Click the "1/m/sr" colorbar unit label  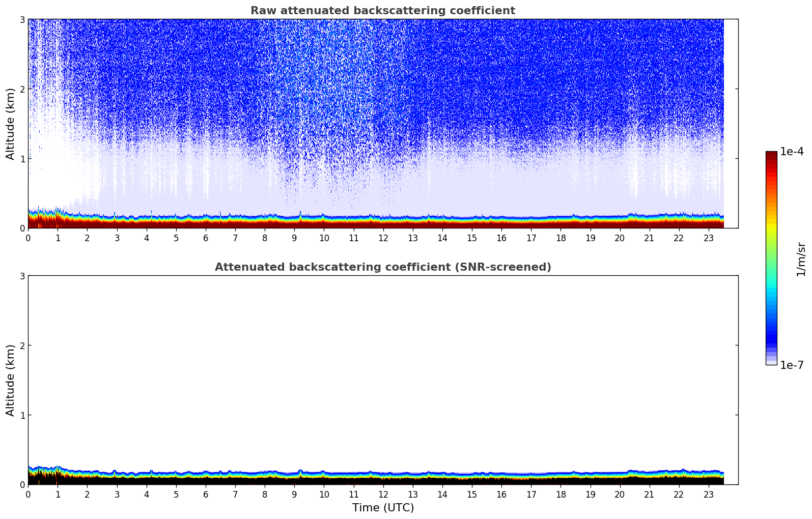pos(801,259)
